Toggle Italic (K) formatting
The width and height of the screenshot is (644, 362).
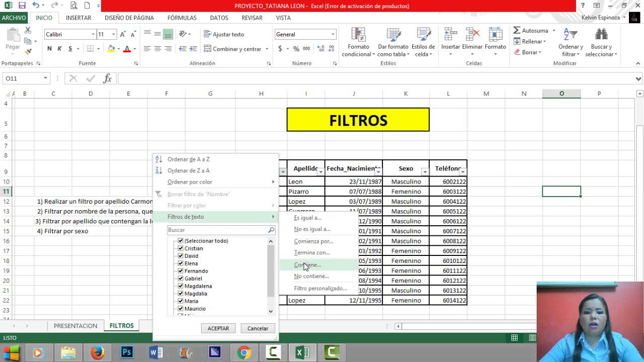59,49
